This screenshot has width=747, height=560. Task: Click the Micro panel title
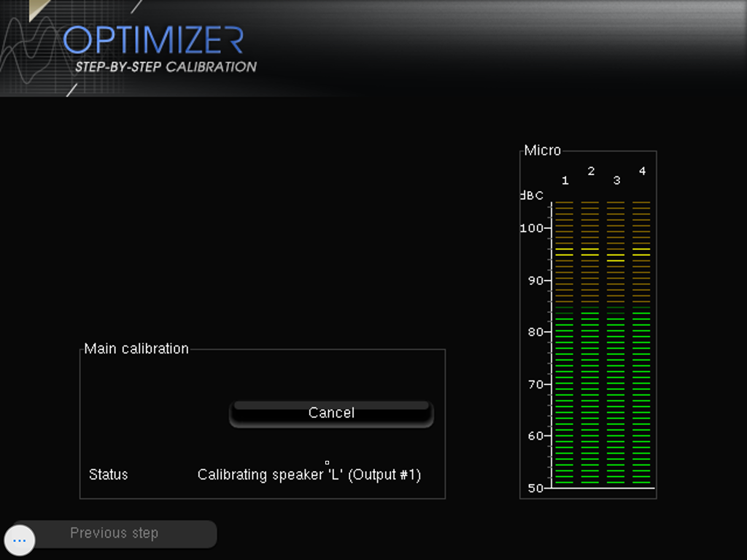pyautogui.click(x=543, y=151)
